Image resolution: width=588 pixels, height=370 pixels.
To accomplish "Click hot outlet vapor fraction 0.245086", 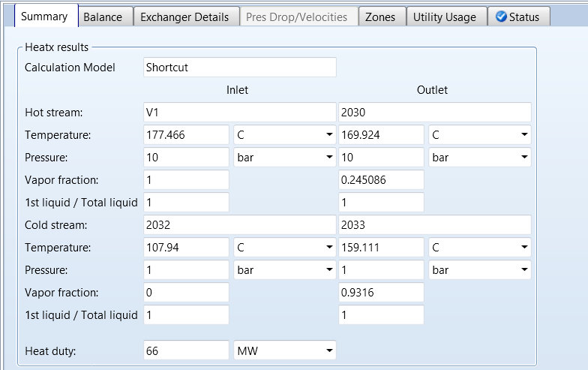I will coord(381,180).
